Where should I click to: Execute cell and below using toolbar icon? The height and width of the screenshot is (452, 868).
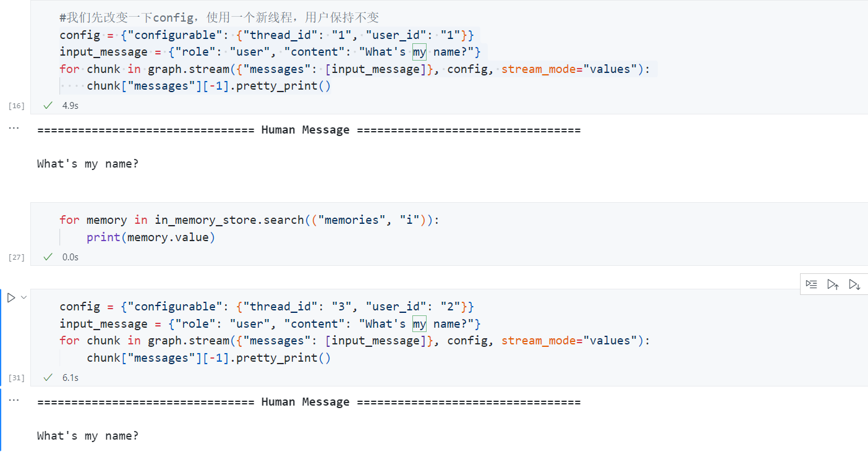[854, 284]
